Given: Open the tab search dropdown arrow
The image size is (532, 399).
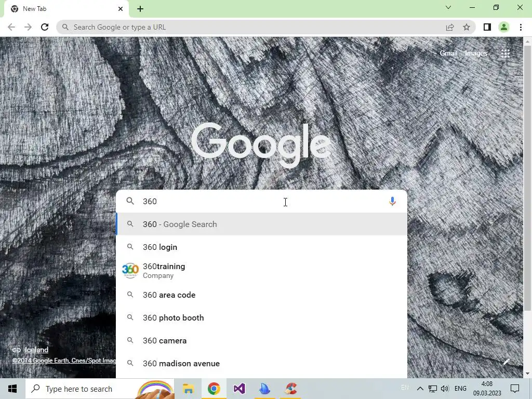Looking at the screenshot, I should (x=448, y=7).
